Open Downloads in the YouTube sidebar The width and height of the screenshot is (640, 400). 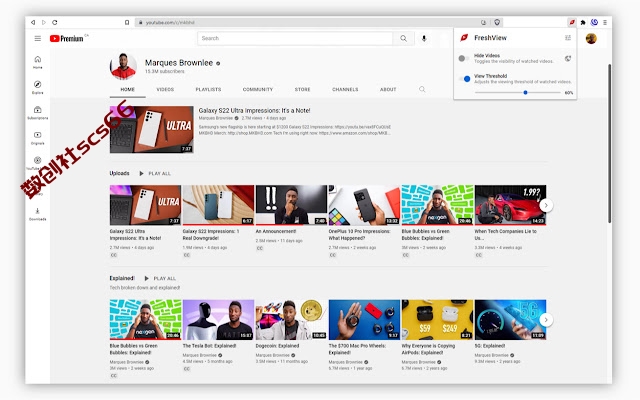pyautogui.click(x=38, y=214)
